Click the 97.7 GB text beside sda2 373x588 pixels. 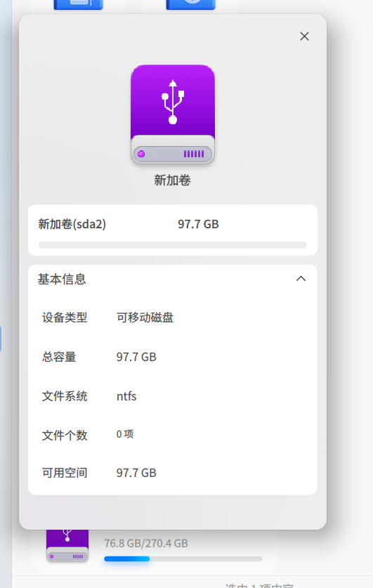click(x=198, y=224)
